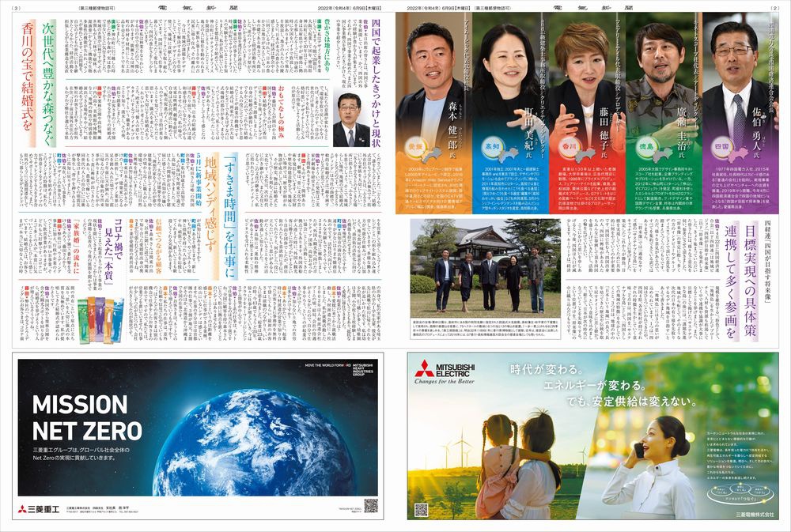Click the headline 四国で起業したきっかけと現状
This screenshot has width=791, height=532.
pyautogui.click(x=377, y=83)
